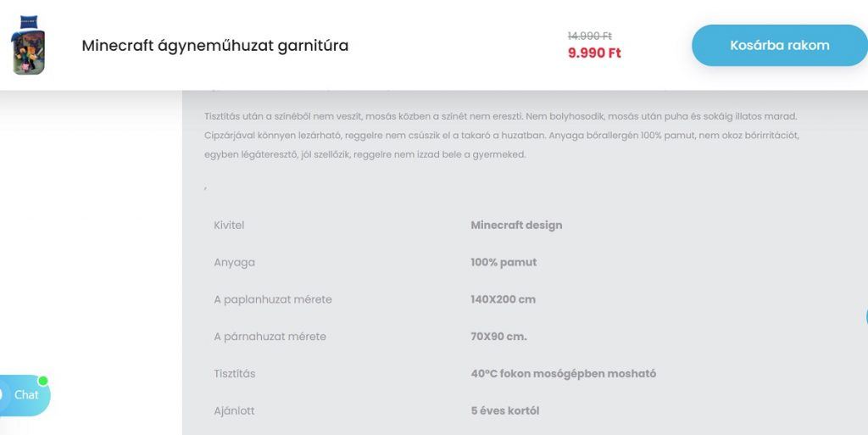This screenshot has width=868, height=435.
Task: Click the Tisztítás után description paragraph
Action: pyautogui.click(x=502, y=136)
